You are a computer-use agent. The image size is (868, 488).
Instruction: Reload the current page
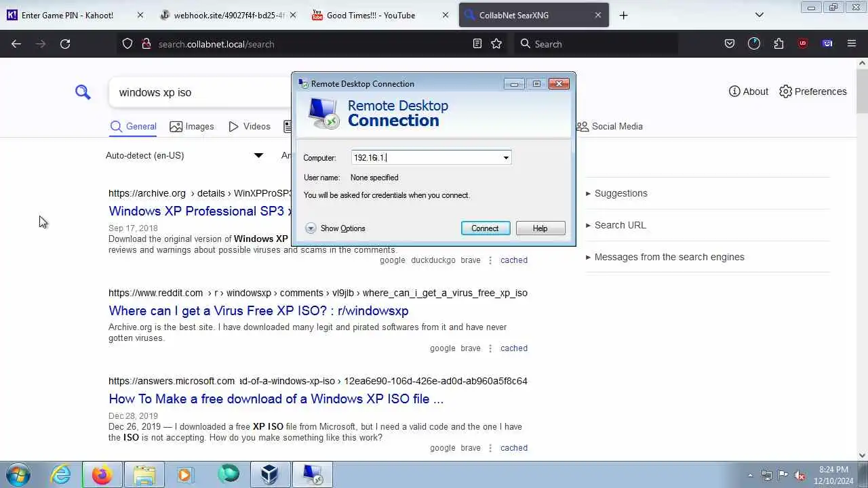click(x=65, y=43)
